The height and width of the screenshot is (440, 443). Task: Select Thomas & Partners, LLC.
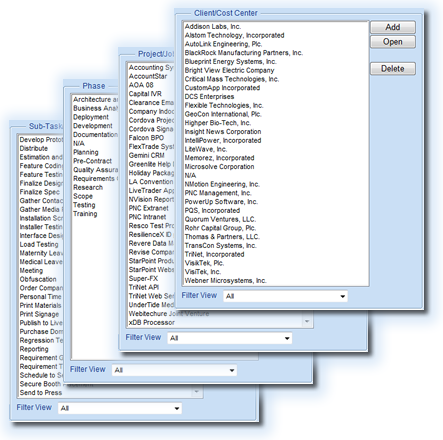tap(222, 237)
